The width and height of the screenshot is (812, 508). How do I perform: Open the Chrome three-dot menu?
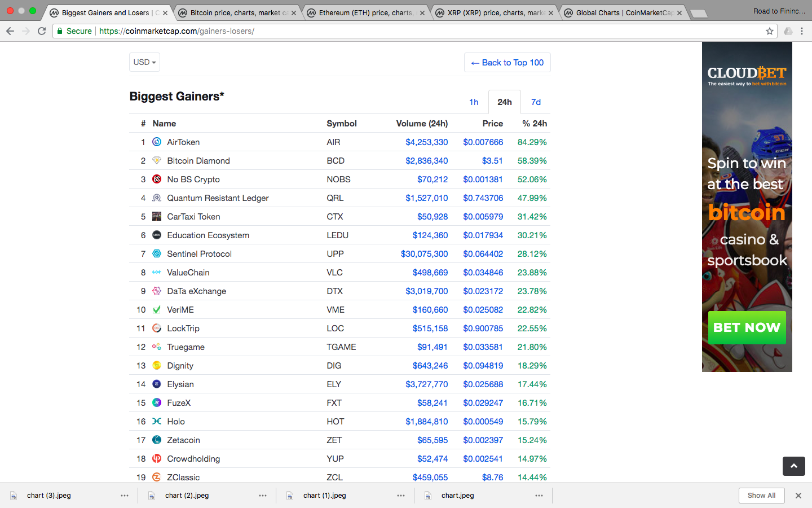(x=802, y=31)
